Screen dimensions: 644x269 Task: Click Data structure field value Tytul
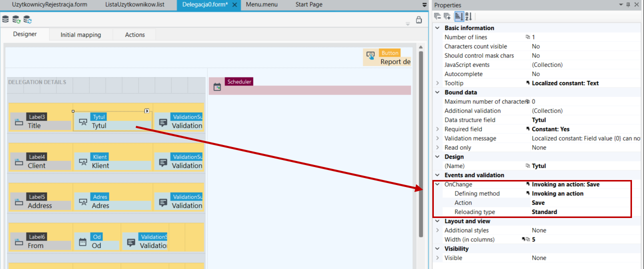click(x=539, y=120)
